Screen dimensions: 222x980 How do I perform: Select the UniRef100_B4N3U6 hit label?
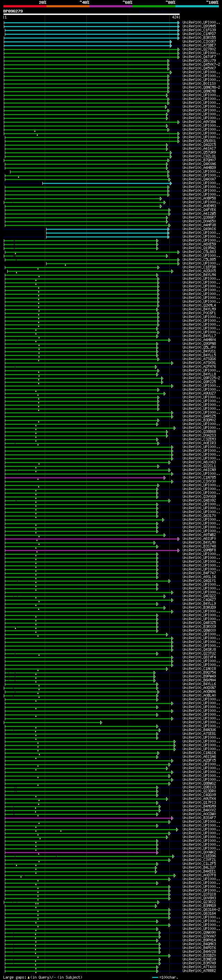tap(199, 730)
